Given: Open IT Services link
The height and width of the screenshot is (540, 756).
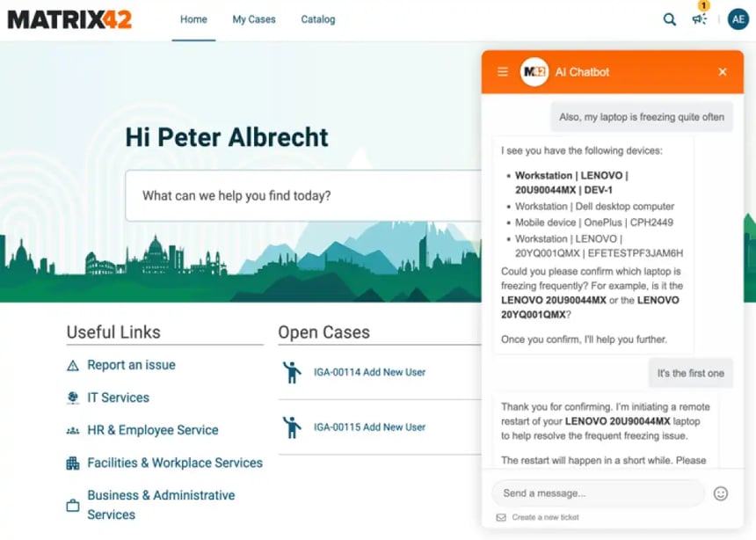Looking at the screenshot, I should point(118,398).
